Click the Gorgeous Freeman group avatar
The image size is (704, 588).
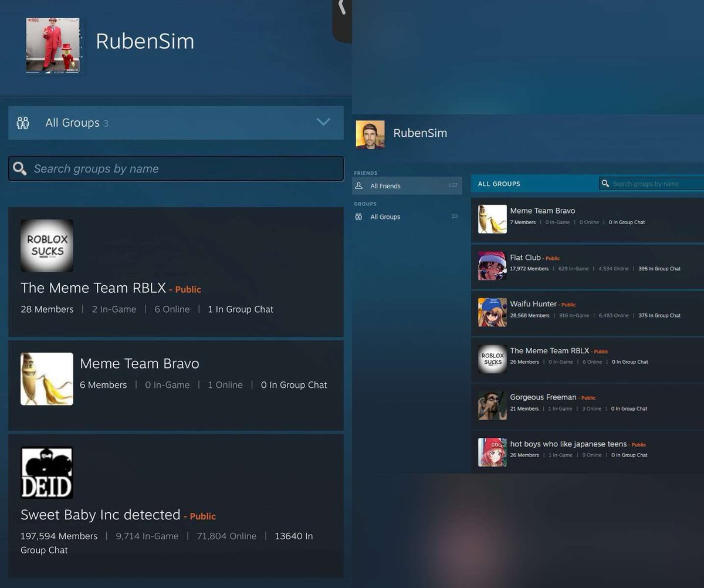tap(492, 405)
